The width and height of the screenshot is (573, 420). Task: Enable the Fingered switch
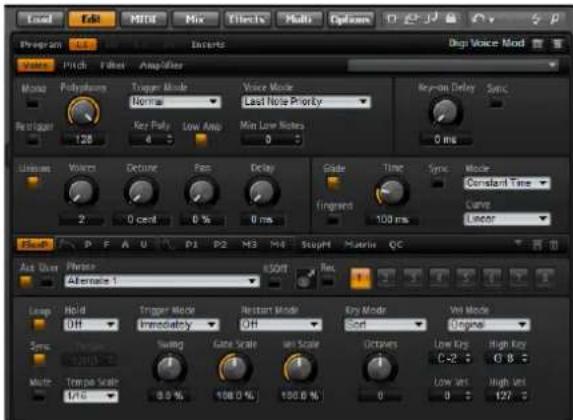point(333,220)
